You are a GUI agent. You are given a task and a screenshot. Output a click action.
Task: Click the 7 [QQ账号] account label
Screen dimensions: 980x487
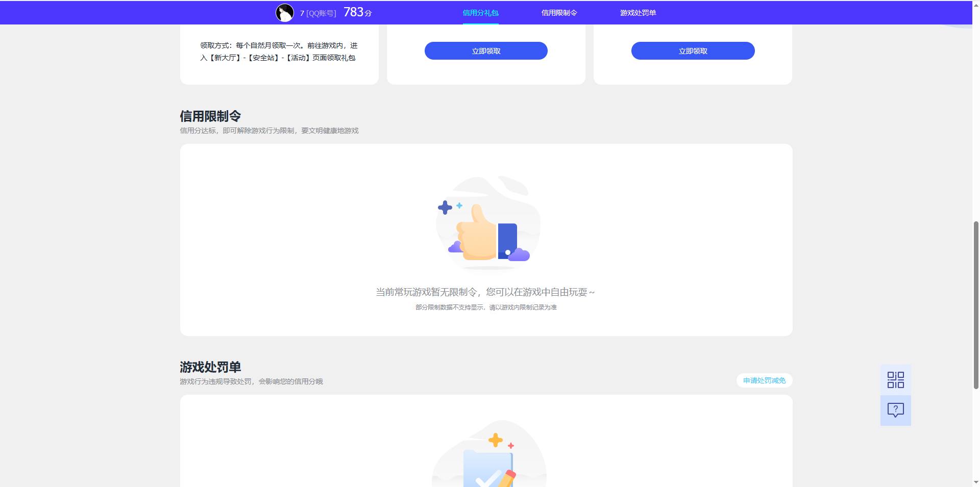(317, 13)
